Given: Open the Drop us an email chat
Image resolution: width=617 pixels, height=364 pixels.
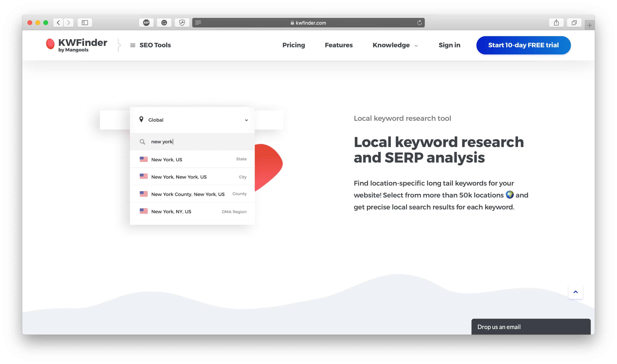Looking at the screenshot, I should [x=531, y=327].
